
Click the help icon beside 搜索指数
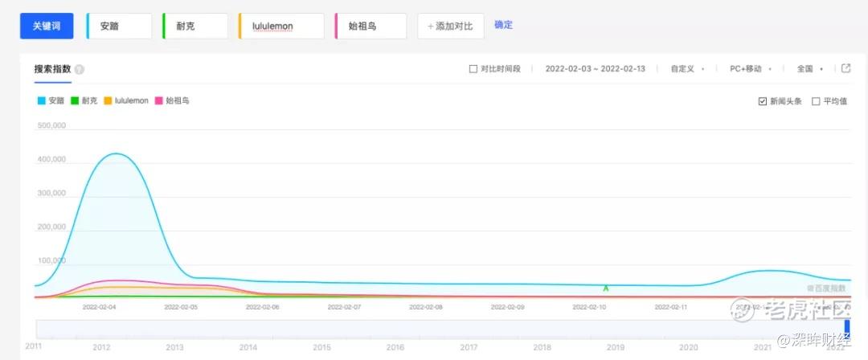tap(79, 70)
